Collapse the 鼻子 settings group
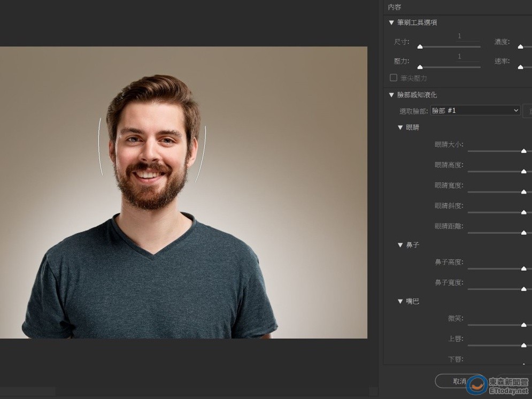Image resolution: width=532 pixels, height=399 pixels. click(x=400, y=245)
